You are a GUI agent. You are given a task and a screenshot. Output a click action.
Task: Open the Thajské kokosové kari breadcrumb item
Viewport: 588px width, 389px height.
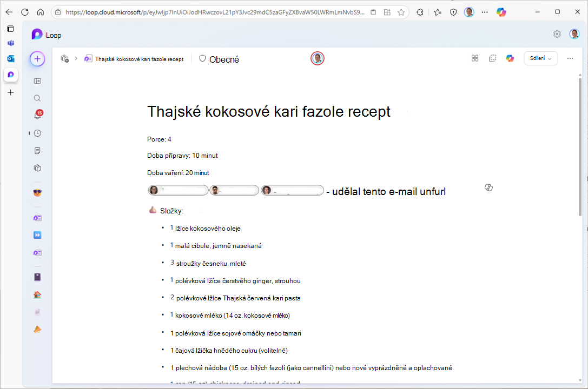point(135,59)
